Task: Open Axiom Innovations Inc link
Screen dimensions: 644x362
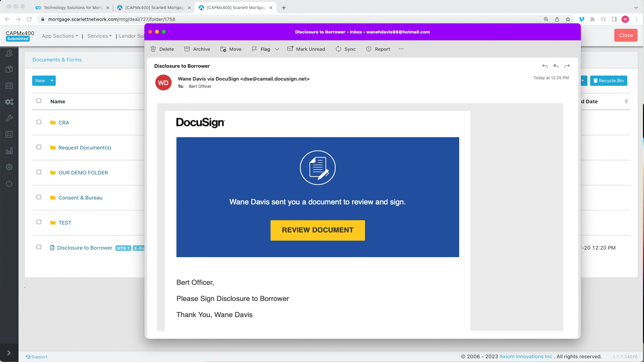Action: pos(526,356)
